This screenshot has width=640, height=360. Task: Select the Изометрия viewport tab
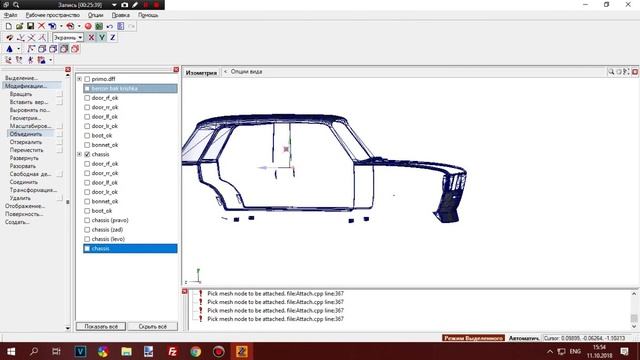(x=201, y=73)
